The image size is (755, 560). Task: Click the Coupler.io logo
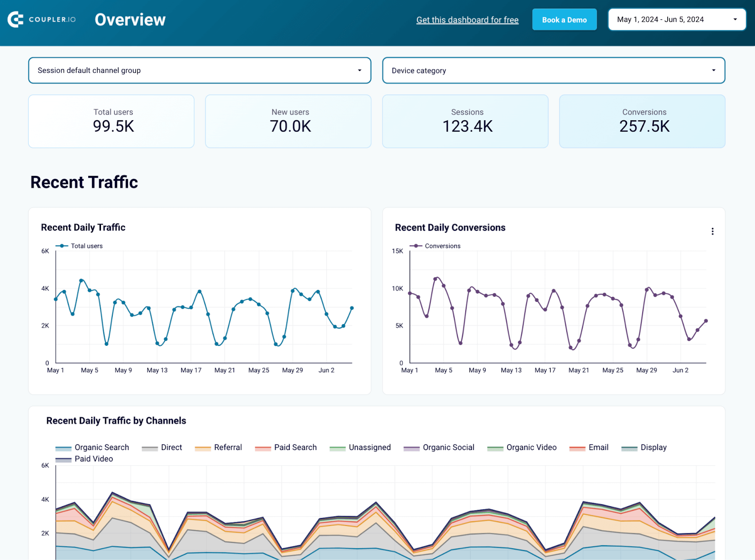42,19
